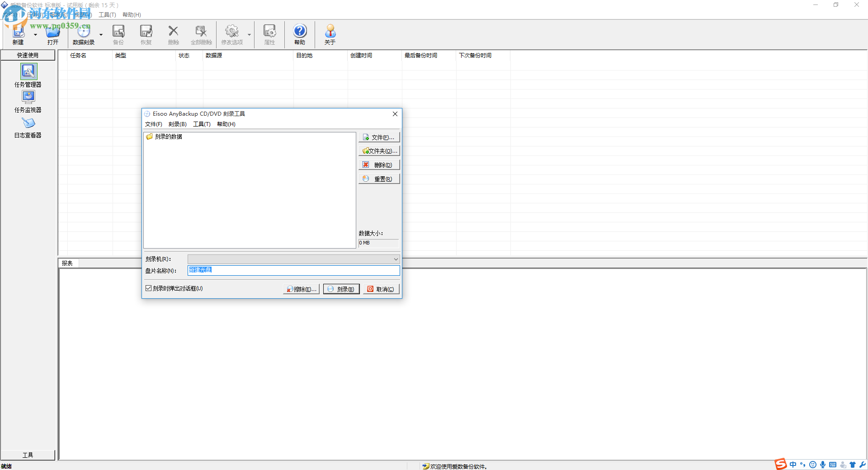Sort by the 状态 column header
The image size is (868, 470).
(x=189, y=56)
